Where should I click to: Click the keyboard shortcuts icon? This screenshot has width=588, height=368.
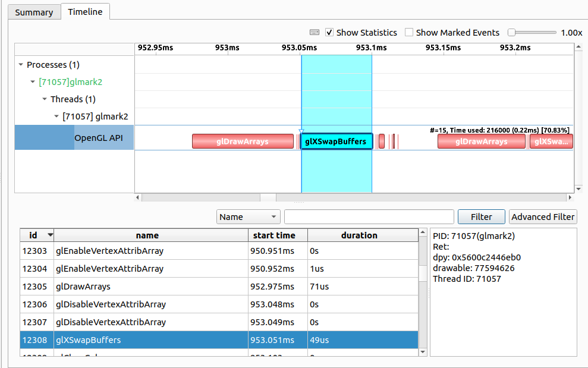click(x=315, y=33)
